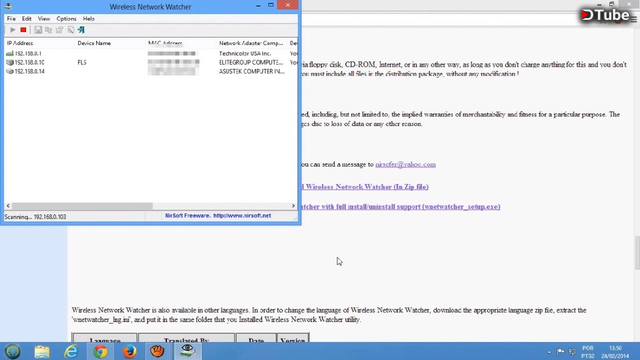640x360 pixels.
Task: Start scanning with the green play icon
Action: coord(13,30)
